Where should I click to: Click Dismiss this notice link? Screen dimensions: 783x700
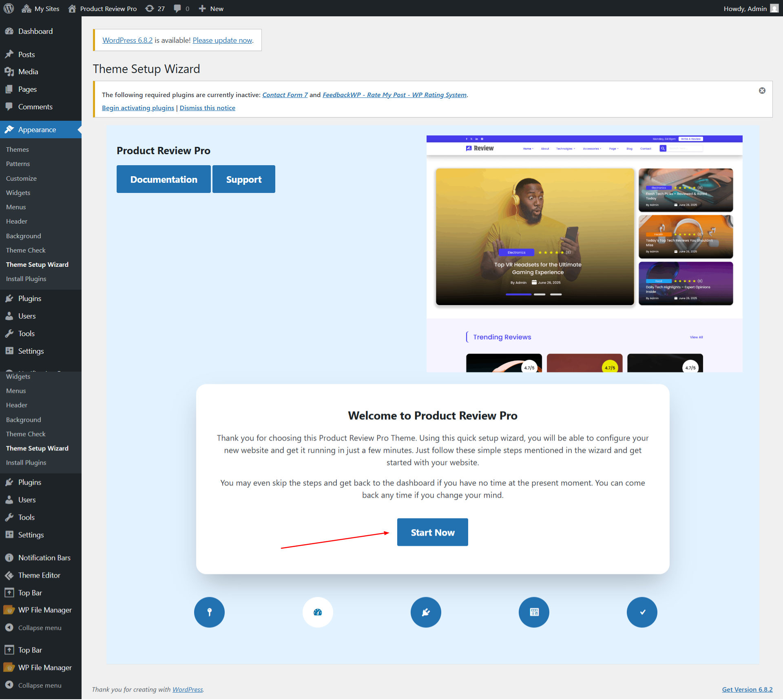click(x=208, y=108)
